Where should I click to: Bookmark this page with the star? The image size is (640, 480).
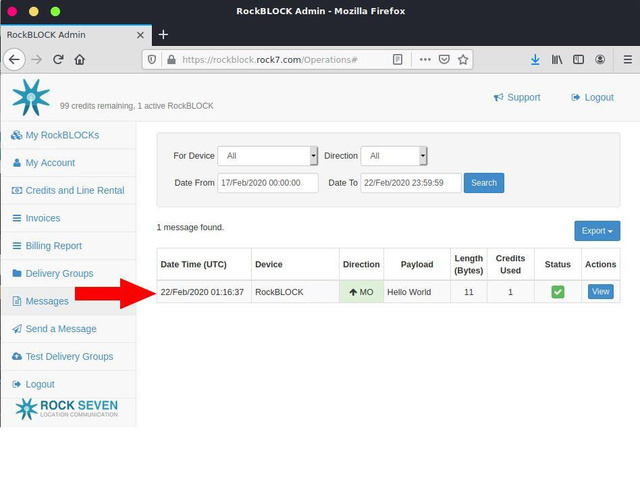pyautogui.click(x=463, y=60)
